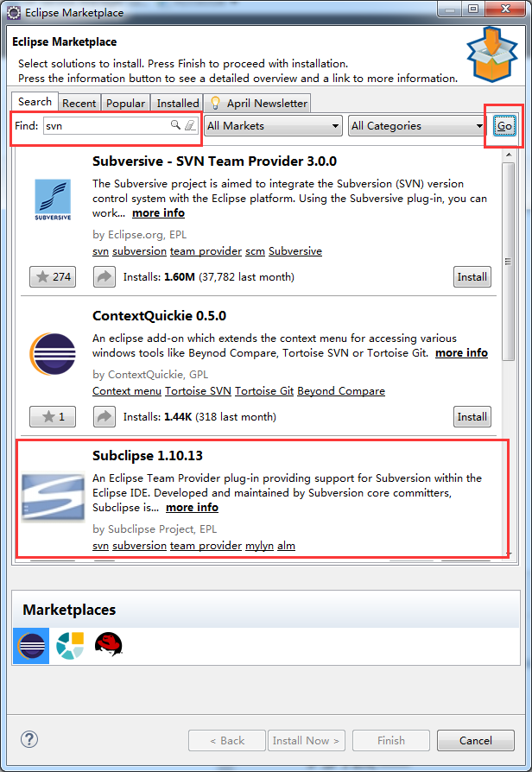Click the Marketplaces heading
Image resolution: width=532 pixels, height=772 pixels.
click(69, 610)
